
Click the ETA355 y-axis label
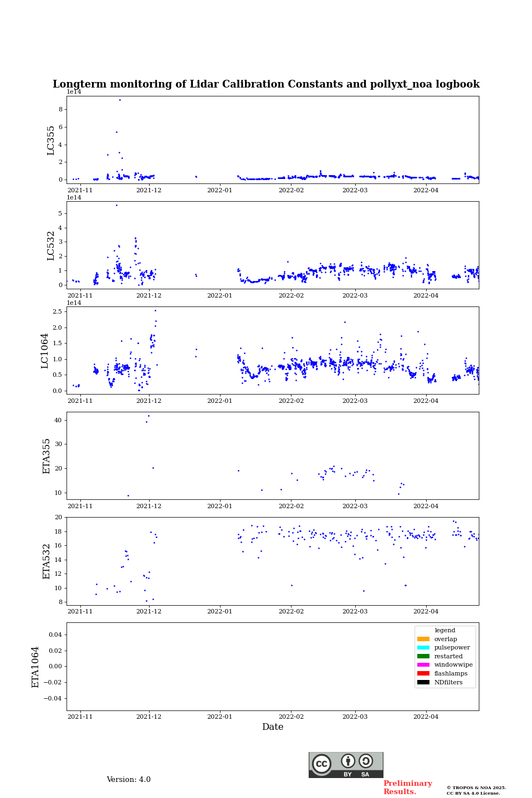coord(47,456)
